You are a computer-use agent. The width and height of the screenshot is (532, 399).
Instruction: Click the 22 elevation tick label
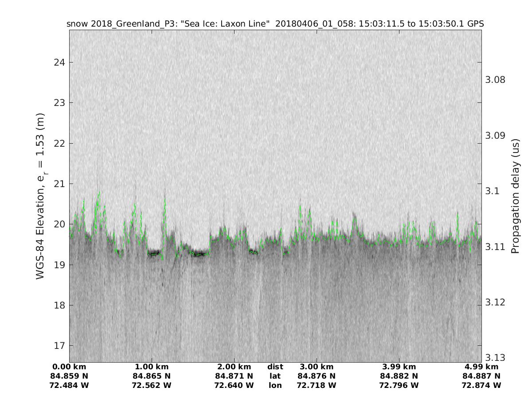59,143
